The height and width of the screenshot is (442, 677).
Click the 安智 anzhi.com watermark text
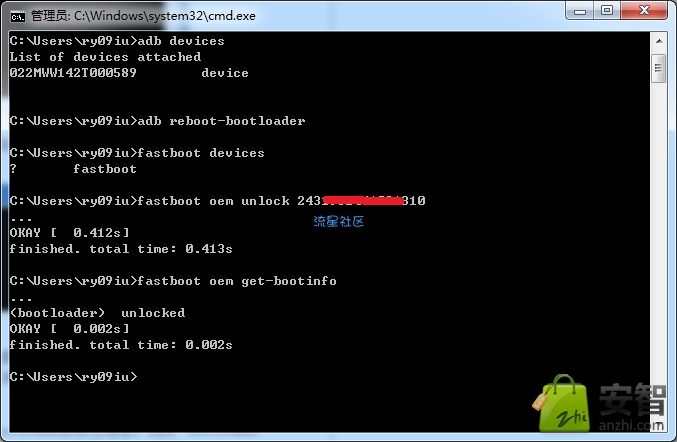click(632, 407)
